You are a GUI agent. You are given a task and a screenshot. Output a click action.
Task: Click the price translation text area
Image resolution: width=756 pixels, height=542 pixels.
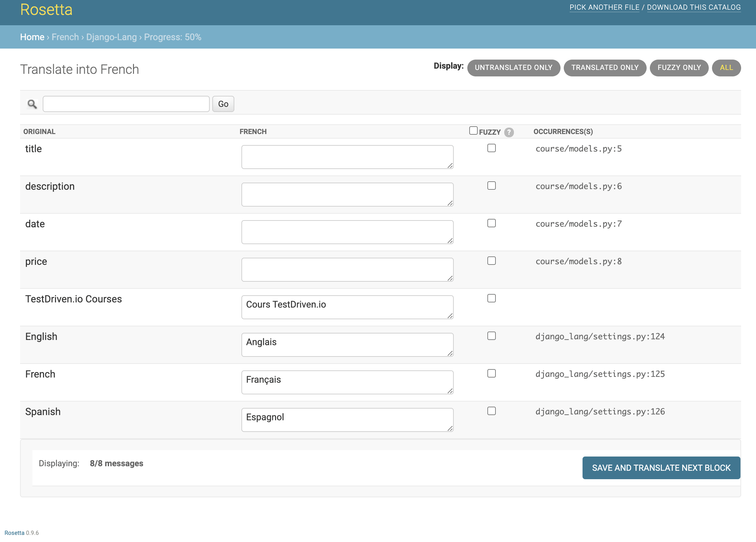click(x=347, y=269)
